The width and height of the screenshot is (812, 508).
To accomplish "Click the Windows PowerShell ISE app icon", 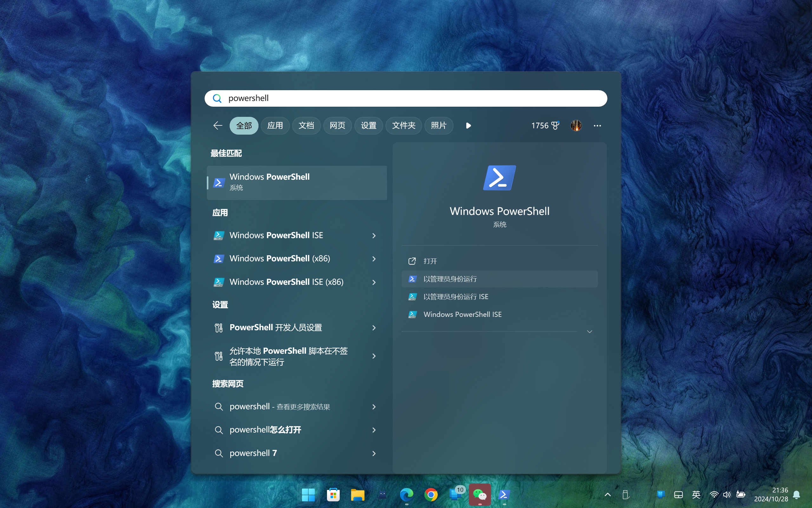I will pyautogui.click(x=219, y=236).
